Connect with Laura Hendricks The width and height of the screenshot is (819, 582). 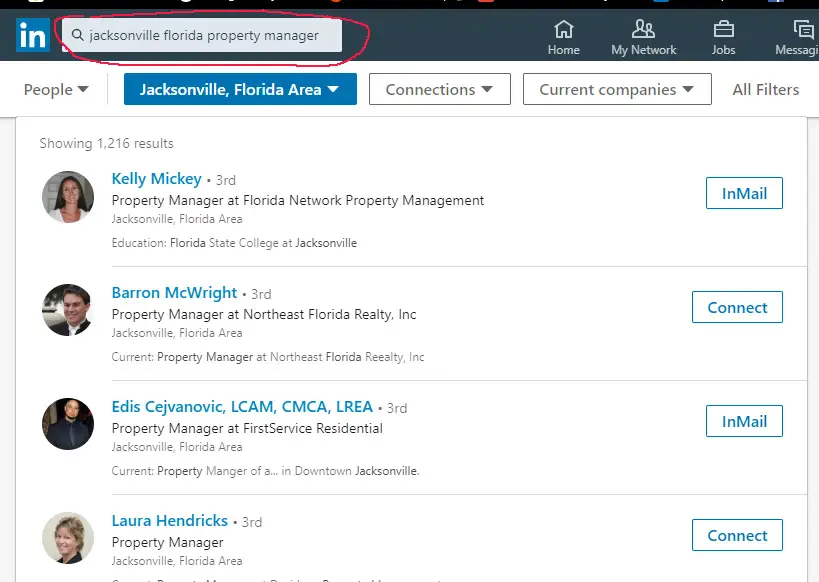click(737, 535)
